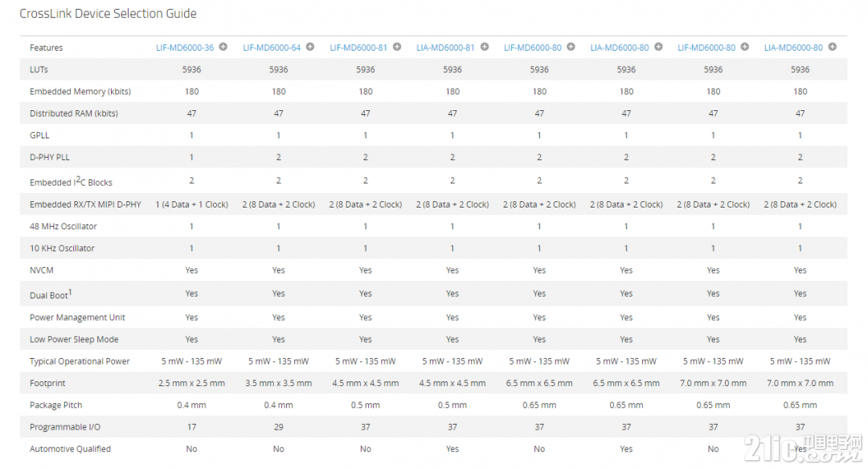Select the Distributed RAM (kbits) row label
Image resolution: width=868 pixels, height=469 pixels.
pos(74,113)
